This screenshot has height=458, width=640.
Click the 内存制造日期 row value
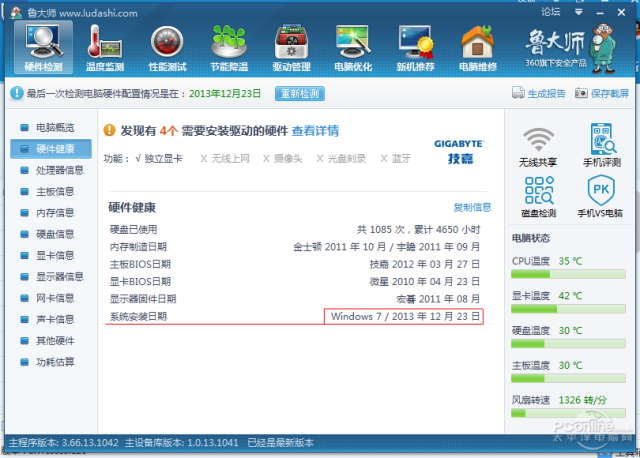(387, 247)
